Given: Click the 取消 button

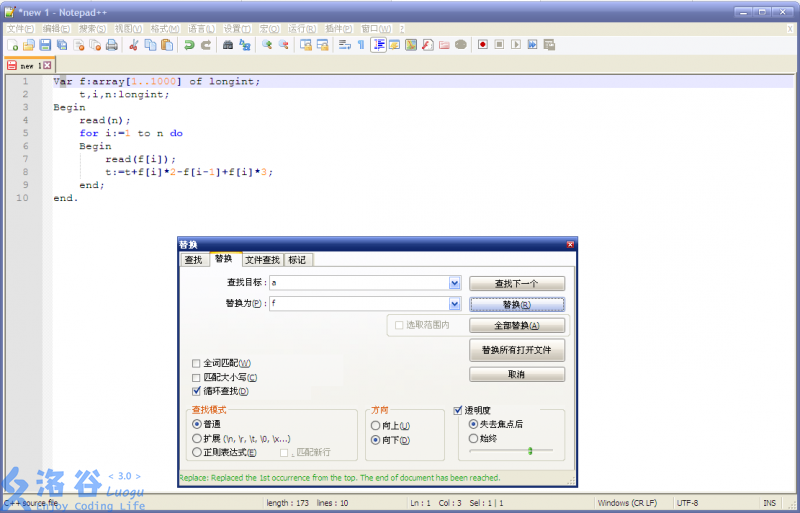Looking at the screenshot, I should [x=517, y=374].
